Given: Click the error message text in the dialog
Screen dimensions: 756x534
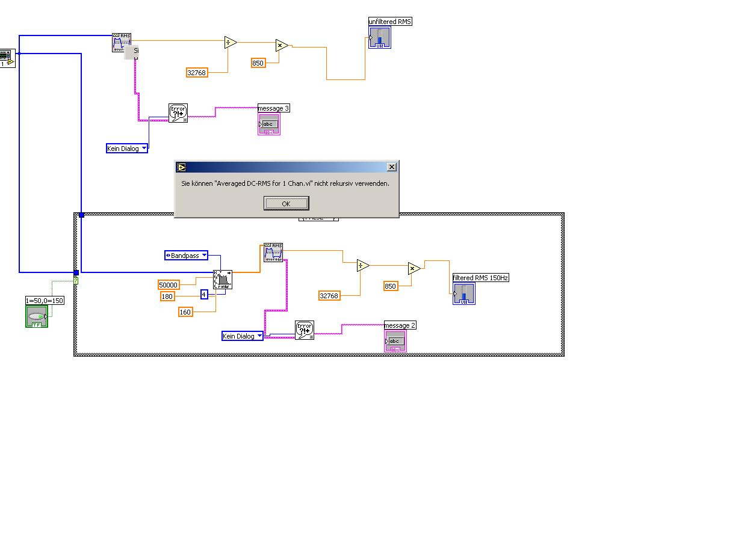Looking at the screenshot, I should pyautogui.click(x=285, y=183).
